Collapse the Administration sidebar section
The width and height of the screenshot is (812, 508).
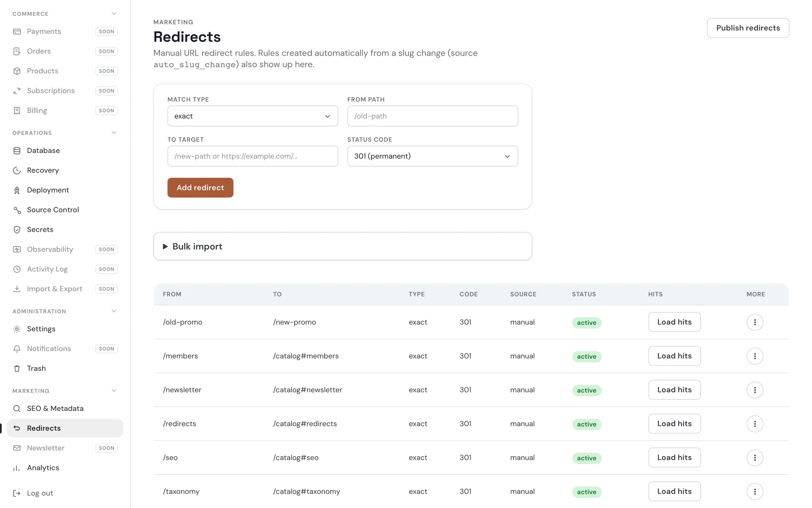click(x=114, y=311)
